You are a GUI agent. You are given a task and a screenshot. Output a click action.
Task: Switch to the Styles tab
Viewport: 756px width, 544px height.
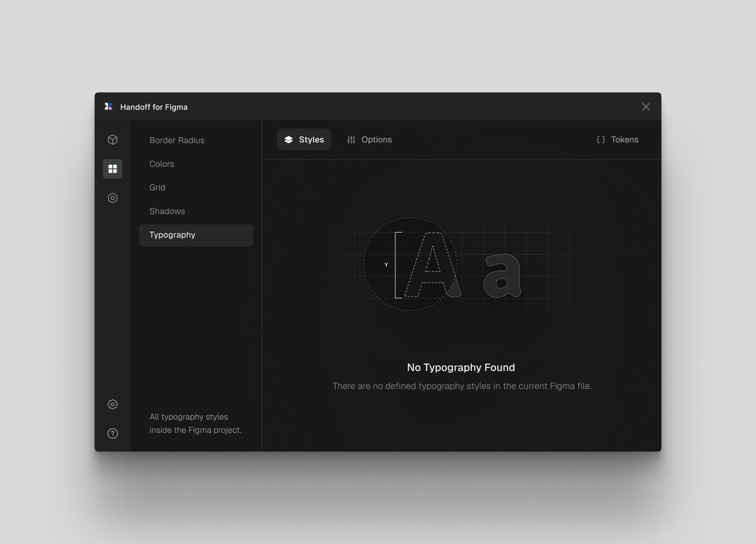tap(304, 140)
